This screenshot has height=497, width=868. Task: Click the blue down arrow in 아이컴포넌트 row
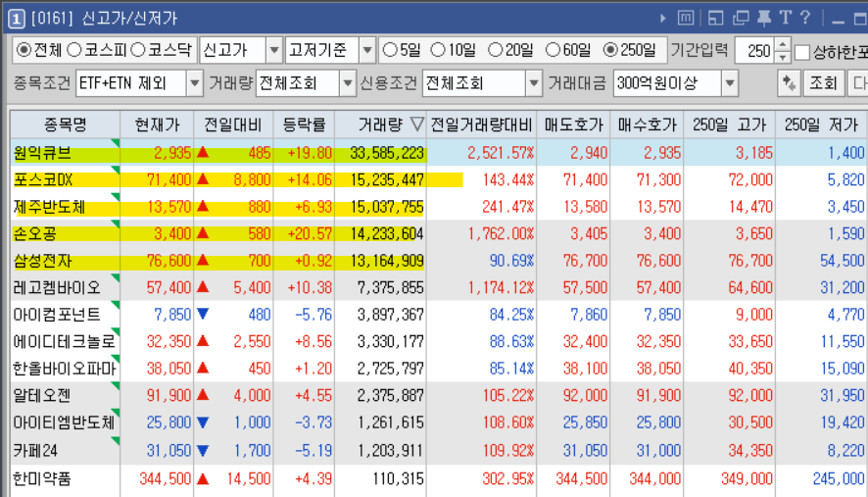coord(203,314)
